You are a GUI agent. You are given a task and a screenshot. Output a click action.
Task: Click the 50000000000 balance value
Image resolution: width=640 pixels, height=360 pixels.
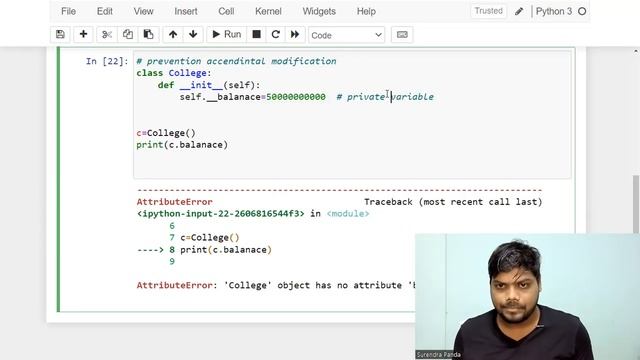296,97
